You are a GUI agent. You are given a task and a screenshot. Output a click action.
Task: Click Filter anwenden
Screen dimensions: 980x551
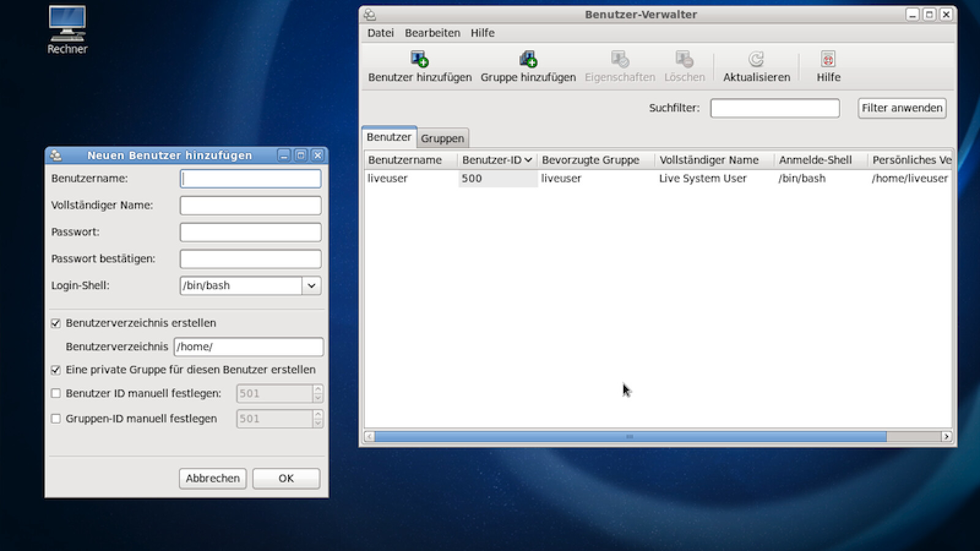point(902,108)
